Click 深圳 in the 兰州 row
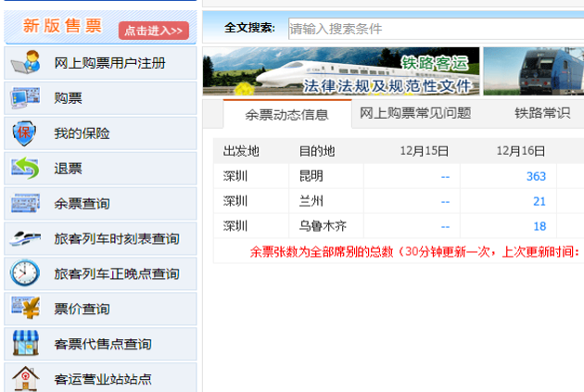The height and width of the screenshot is (392, 584). pyautogui.click(x=235, y=201)
